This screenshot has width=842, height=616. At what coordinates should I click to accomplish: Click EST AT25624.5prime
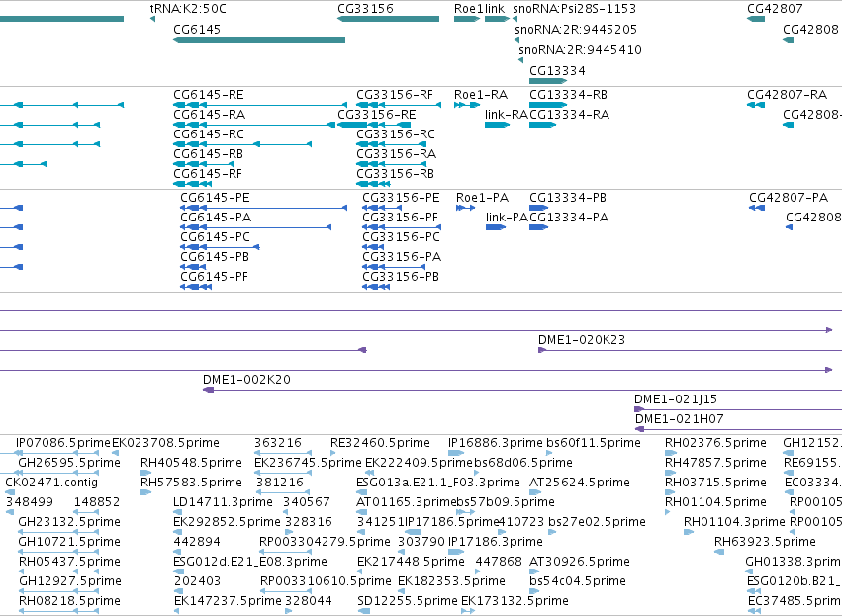coord(580,483)
